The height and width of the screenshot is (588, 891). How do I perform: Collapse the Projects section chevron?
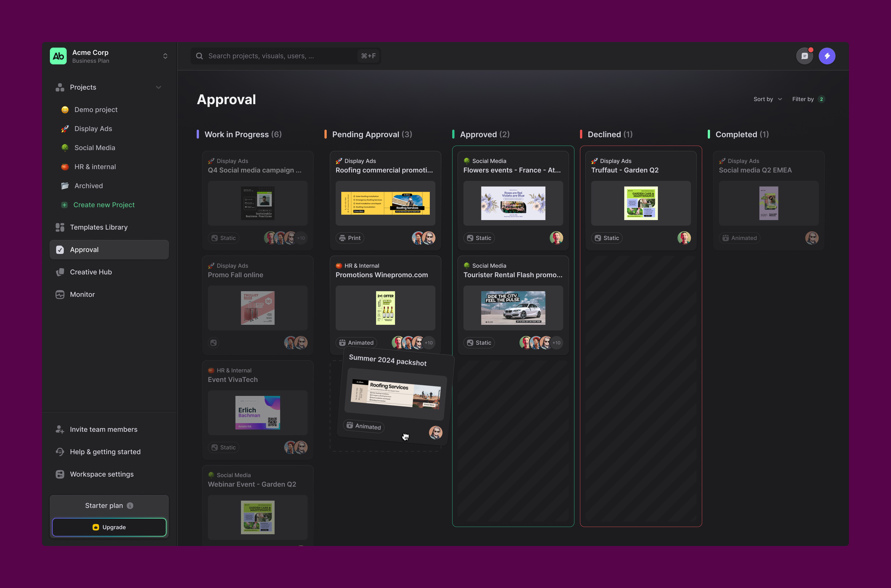pos(159,87)
